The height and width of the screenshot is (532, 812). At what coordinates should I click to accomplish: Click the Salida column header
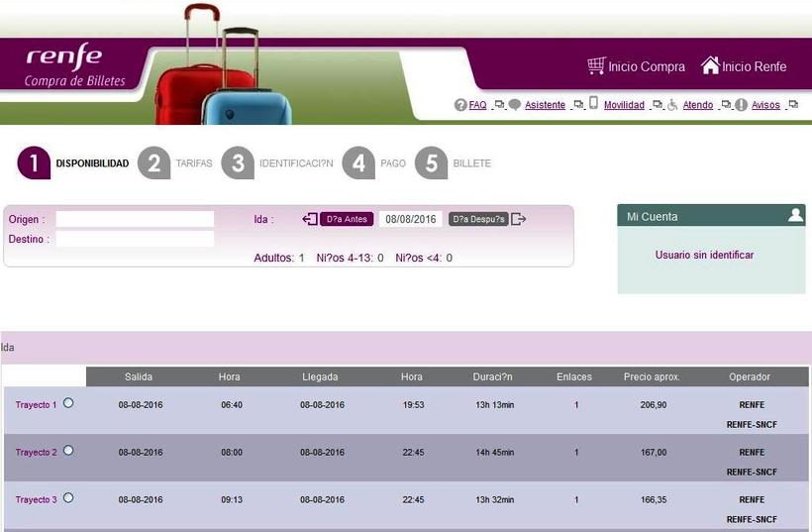pyautogui.click(x=139, y=376)
